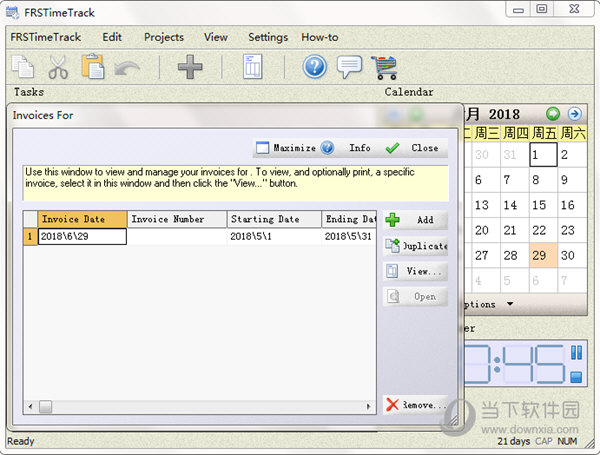Image resolution: width=600 pixels, height=455 pixels.
Task: Click the speech bubble feedback icon
Action: [349, 67]
